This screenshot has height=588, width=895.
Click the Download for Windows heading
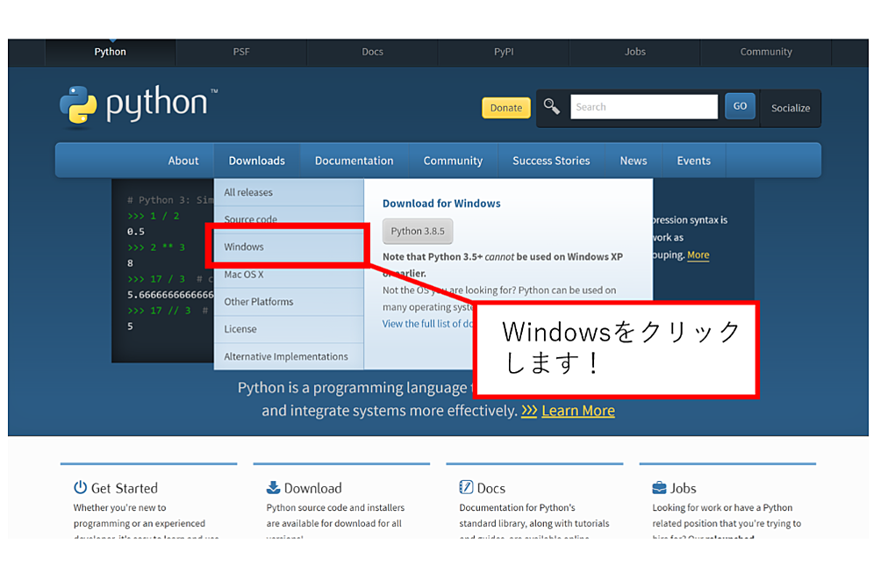coord(441,204)
